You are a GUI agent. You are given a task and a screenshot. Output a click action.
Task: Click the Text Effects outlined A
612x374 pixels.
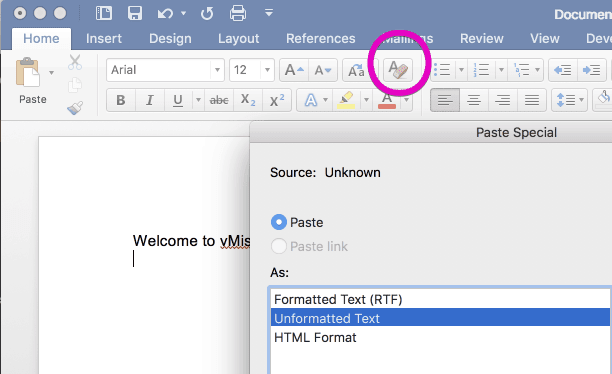point(310,100)
